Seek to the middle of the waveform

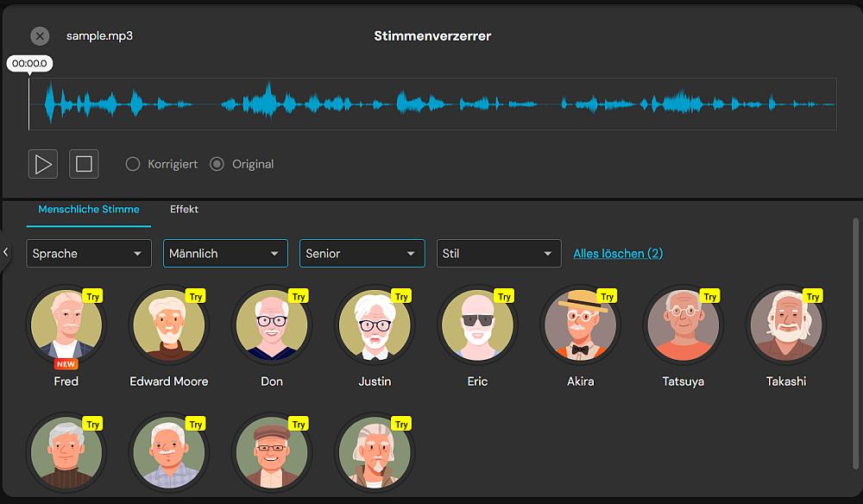click(432, 104)
